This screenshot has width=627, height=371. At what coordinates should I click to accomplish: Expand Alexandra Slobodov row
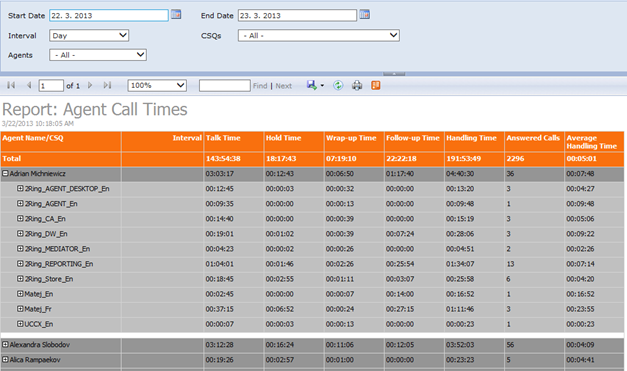[x=6, y=344]
